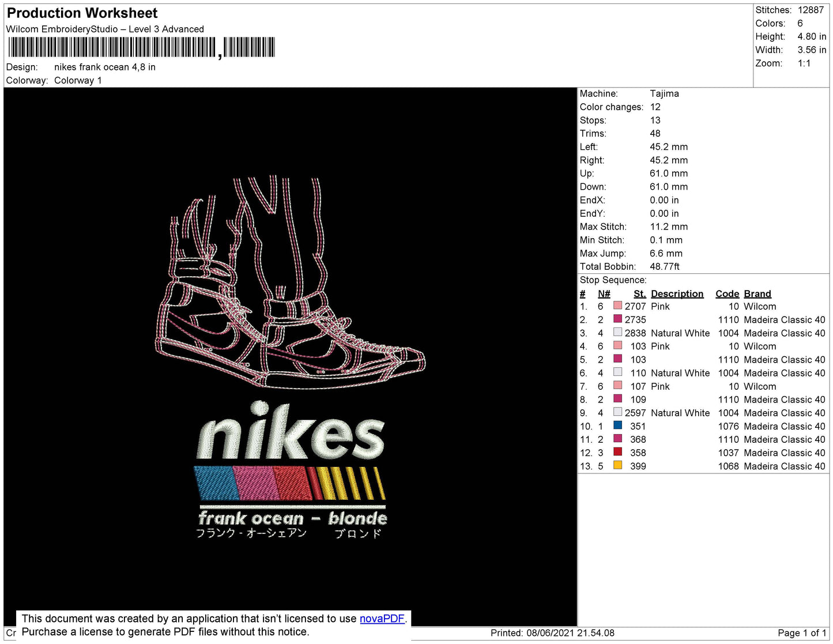Click the 'Page 1 of 1' footer text
The height and width of the screenshot is (644, 833).
[801, 633]
